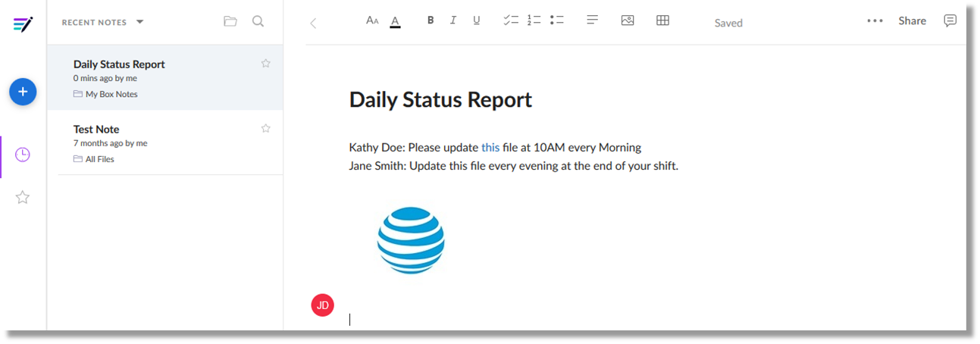Image resolution: width=980 pixels, height=344 pixels.
Task: Click the JD collaborator avatar
Action: [x=323, y=305]
